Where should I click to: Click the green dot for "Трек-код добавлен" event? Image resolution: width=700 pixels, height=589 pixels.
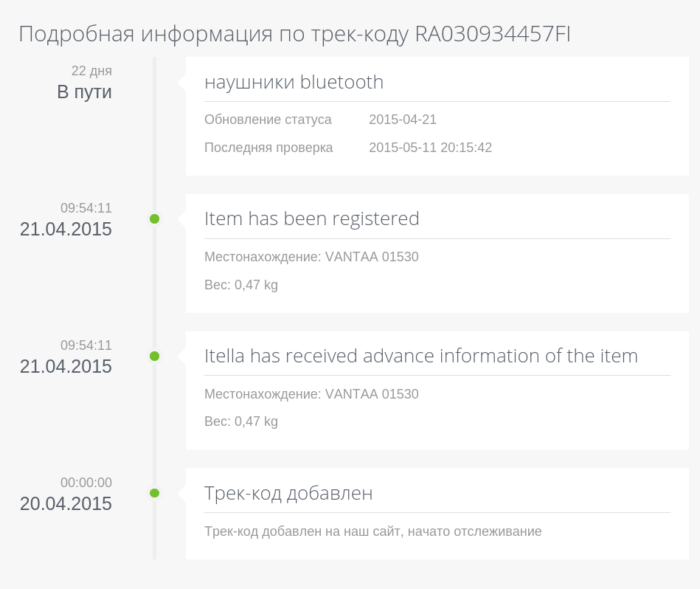click(x=154, y=493)
